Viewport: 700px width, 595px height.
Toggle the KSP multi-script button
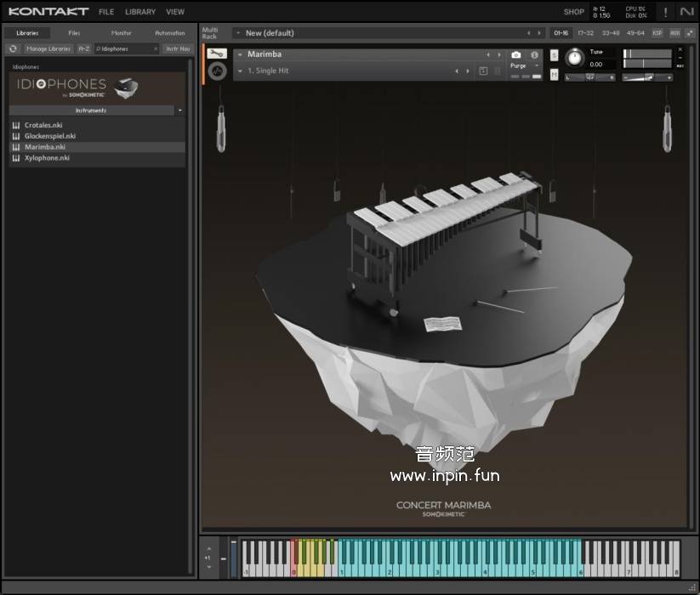coord(657,33)
